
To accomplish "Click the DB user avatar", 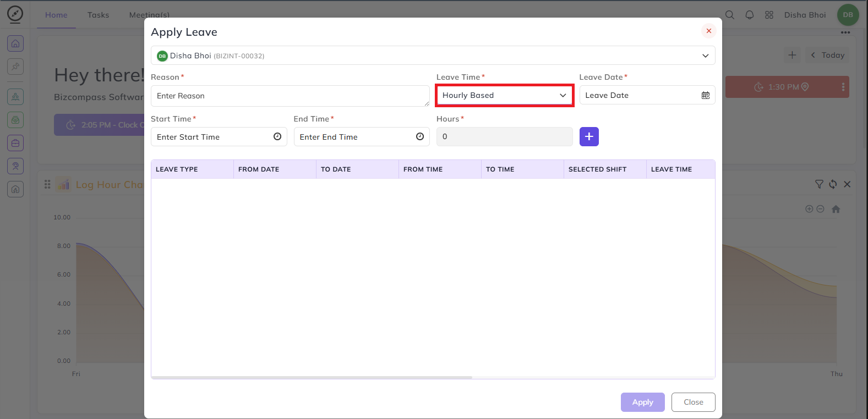I will (848, 15).
